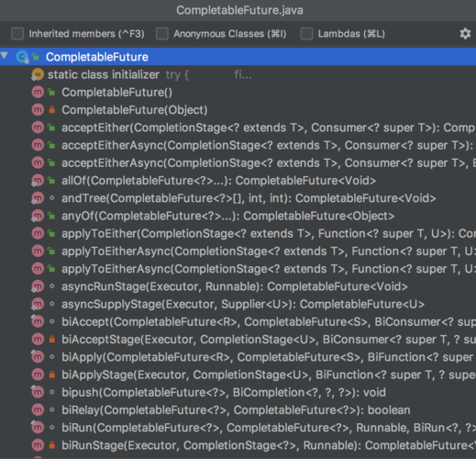Open the settings gear menu

point(465,34)
